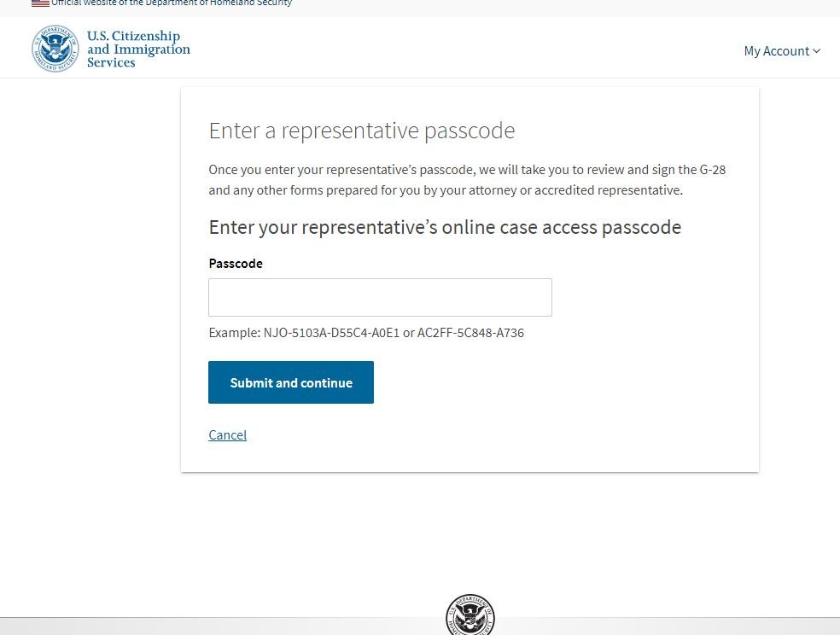Click the G-28 mention in instructions
This screenshot has width=840, height=635.
tap(713, 170)
